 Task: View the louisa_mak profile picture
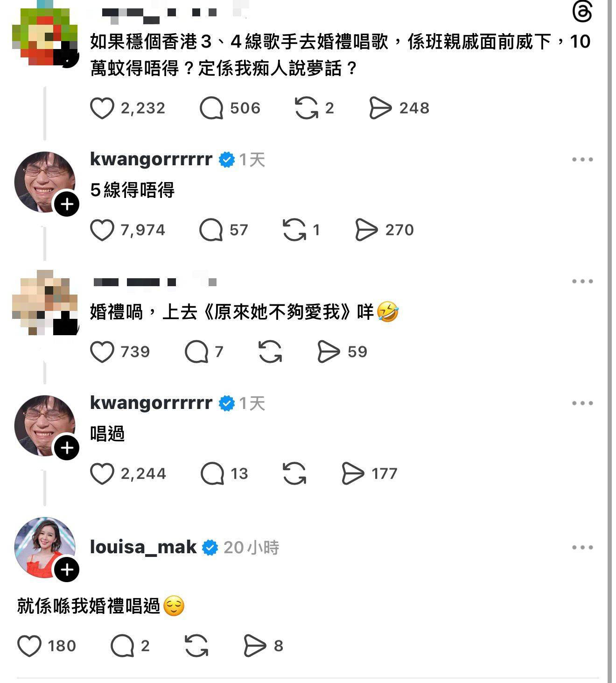(44, 547)
